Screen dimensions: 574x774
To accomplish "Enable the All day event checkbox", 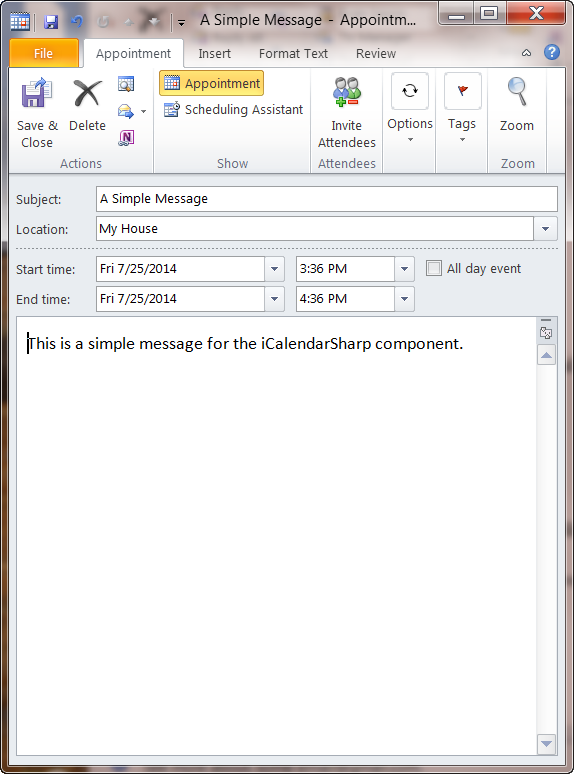I will [433, 269].
